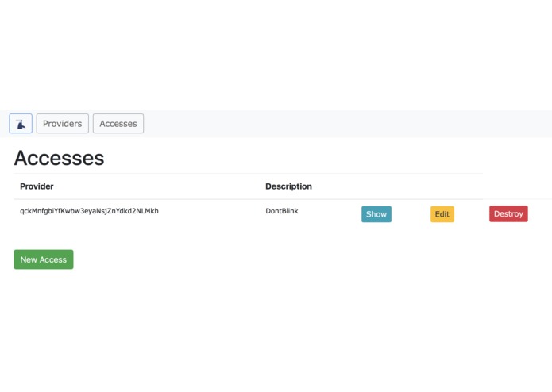Screen dimensions: 552x392
Task: Click the home logo icon in the navbar
Action: [x=21, y=124]
